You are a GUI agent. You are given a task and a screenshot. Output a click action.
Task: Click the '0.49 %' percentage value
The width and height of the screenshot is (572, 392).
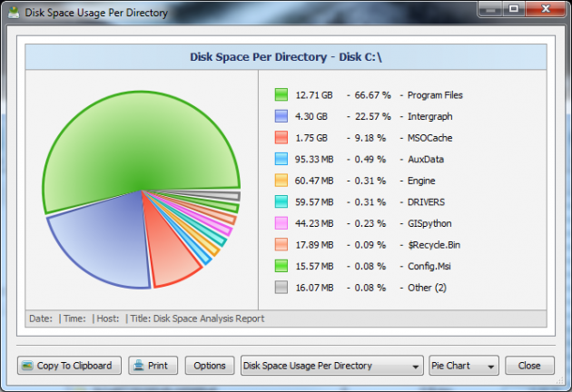[370, 160]
